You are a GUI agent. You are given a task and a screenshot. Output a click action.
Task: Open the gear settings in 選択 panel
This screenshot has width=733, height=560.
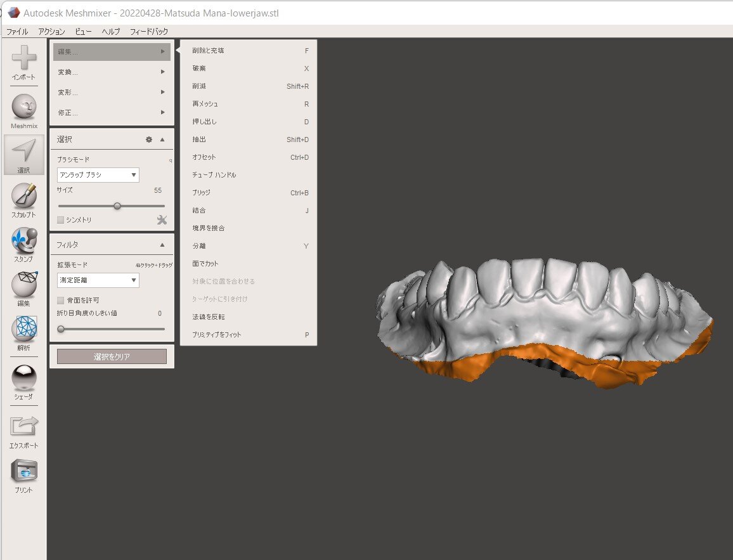click(x=149, y=140)
